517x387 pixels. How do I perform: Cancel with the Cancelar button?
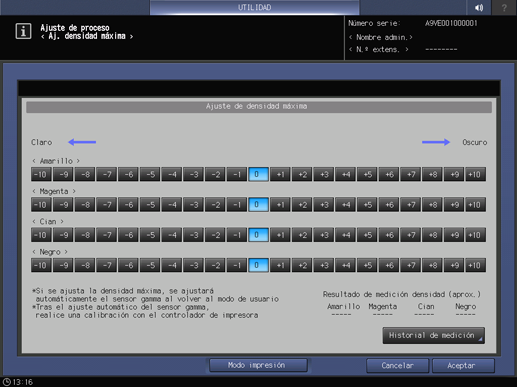398,366
